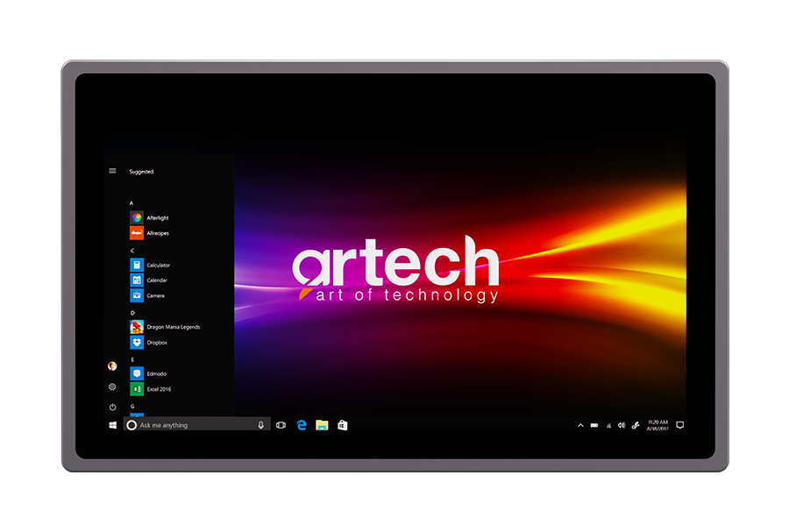Viewport: 789px width, 532px height.
Task: Open the network status icon
Action: pyautogui.click(x=608, y=425)
